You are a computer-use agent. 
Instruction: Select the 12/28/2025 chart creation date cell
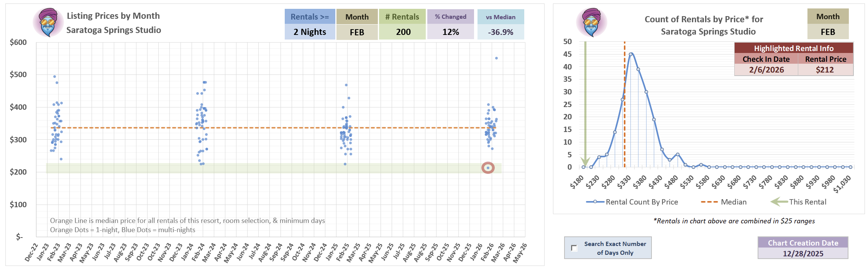803,254
